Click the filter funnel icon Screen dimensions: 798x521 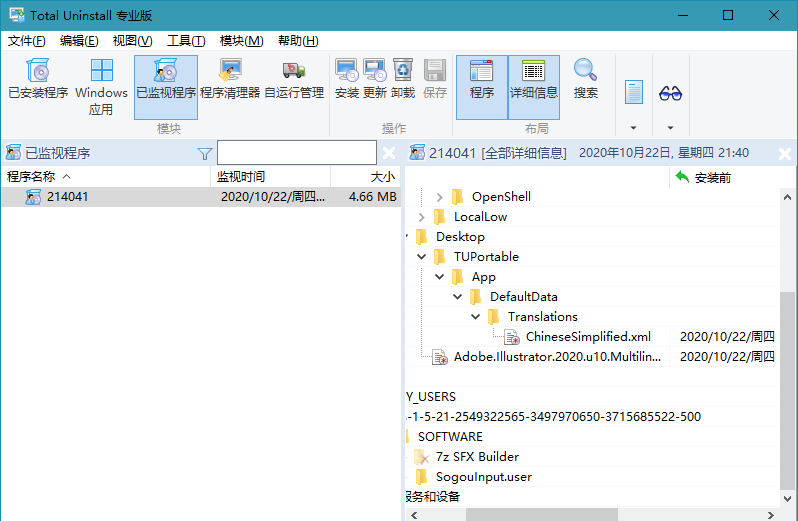pyautogui.click(x=205, y=154)
